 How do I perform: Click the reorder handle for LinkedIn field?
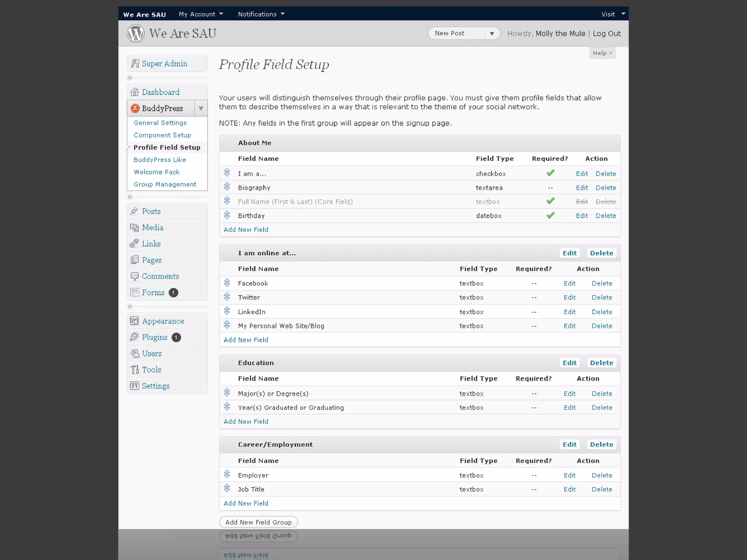tap(227, 311)
